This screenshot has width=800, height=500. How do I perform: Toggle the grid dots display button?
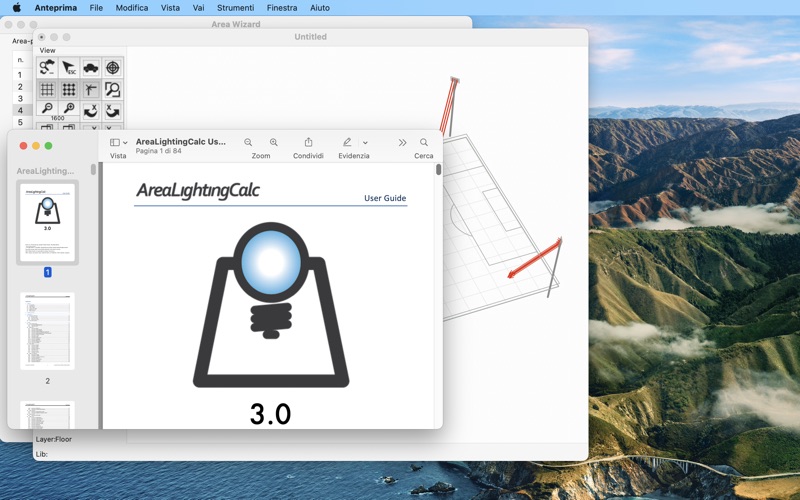pyautogui.click(x=68, y=89)
